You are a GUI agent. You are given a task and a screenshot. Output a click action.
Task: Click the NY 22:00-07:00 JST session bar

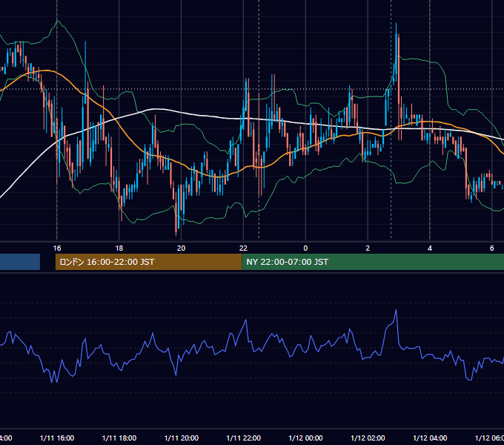pos(373,262)
